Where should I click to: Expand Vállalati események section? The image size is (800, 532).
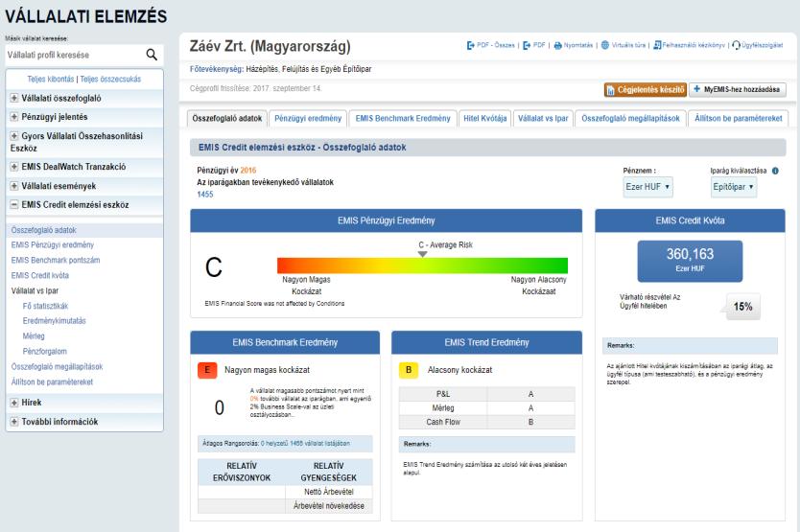[14, 186]
